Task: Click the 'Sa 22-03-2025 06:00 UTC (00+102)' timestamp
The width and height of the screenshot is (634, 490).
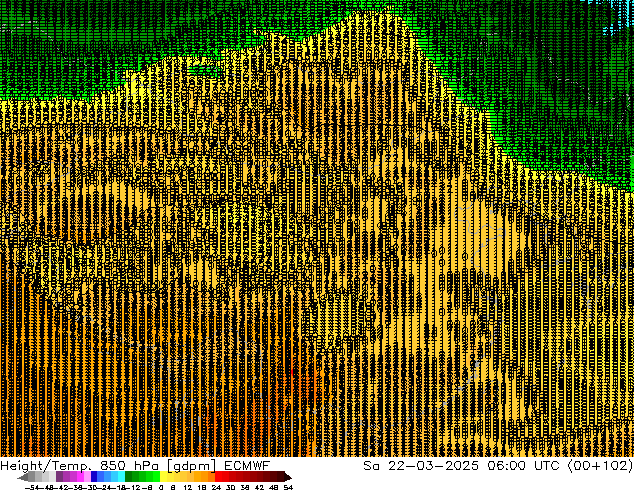Action: pyautogui.click(x=498, y=466)
